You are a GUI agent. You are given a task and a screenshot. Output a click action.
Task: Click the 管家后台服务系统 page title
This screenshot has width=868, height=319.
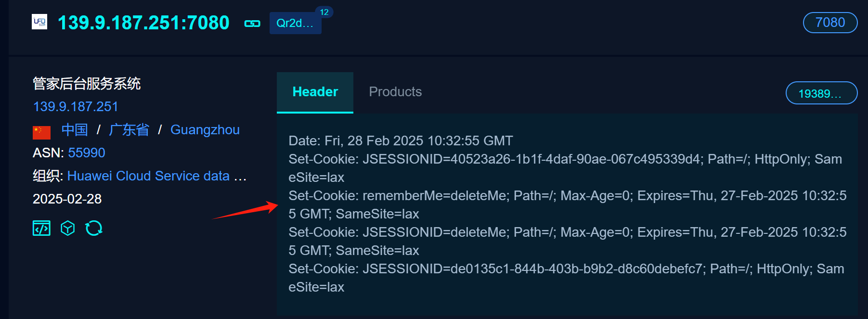click(x=87, y=84)
